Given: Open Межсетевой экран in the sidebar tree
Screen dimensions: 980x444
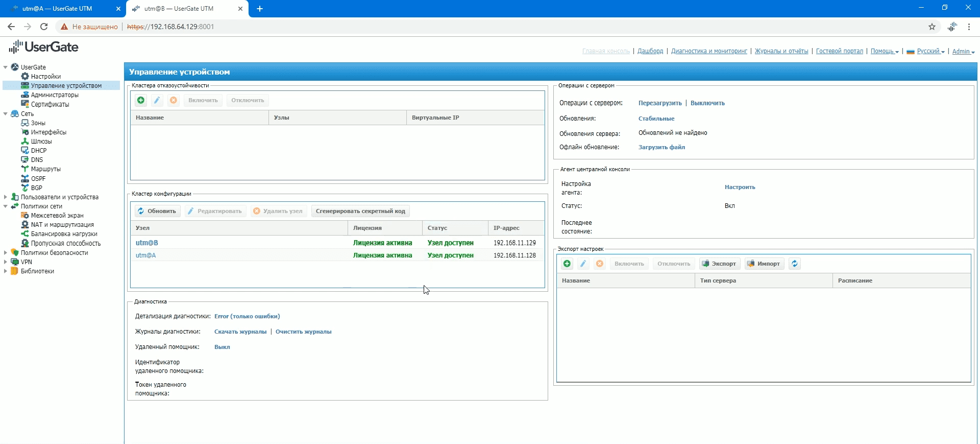Looking at the screenshot, I should (57, 216).
